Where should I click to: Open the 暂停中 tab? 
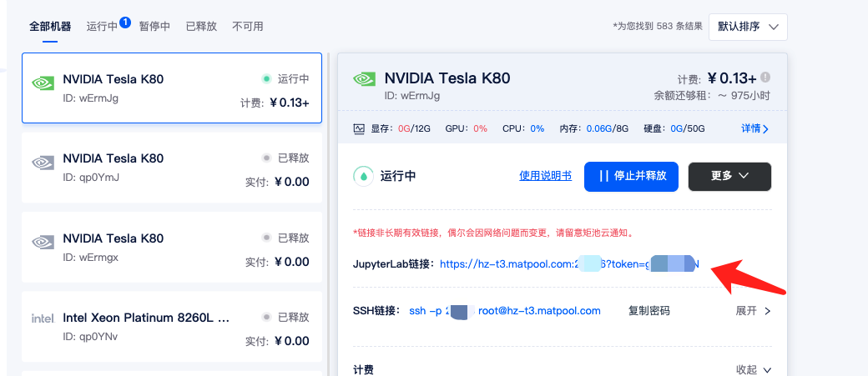(x=154, y=27)
